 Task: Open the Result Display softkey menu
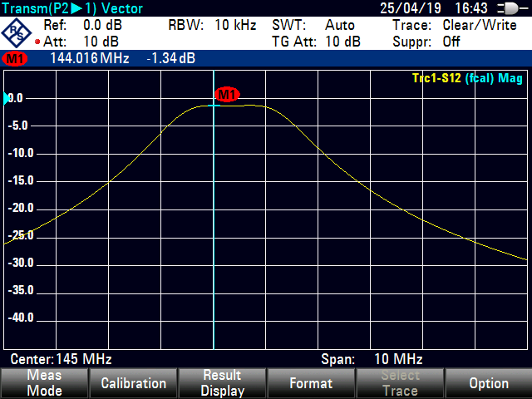click(x=222, y=383)
